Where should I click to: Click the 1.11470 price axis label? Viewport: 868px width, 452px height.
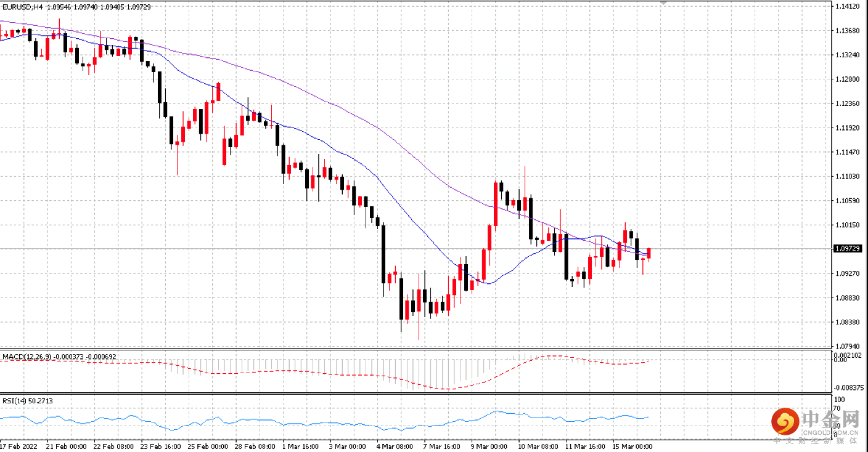846,152
